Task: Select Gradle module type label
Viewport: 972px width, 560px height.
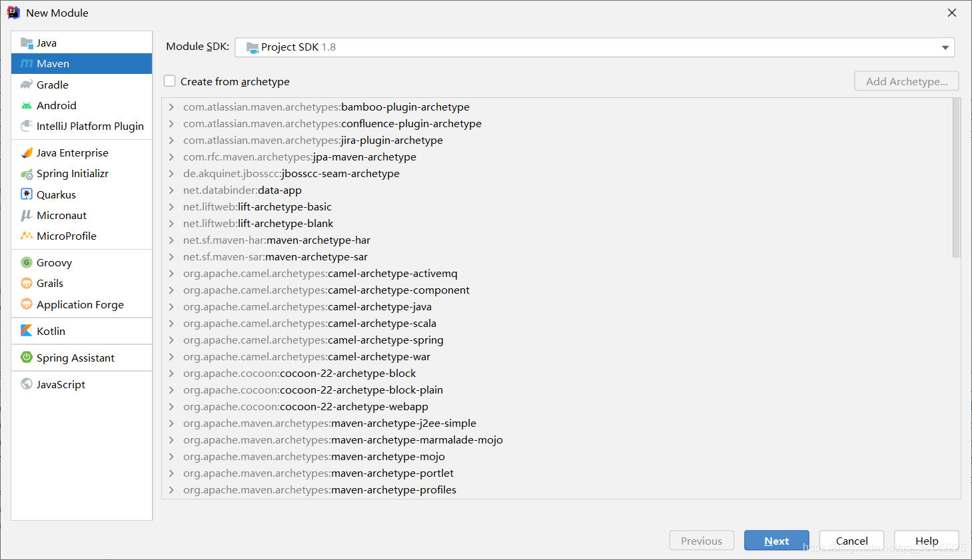Action: point(53,85)
